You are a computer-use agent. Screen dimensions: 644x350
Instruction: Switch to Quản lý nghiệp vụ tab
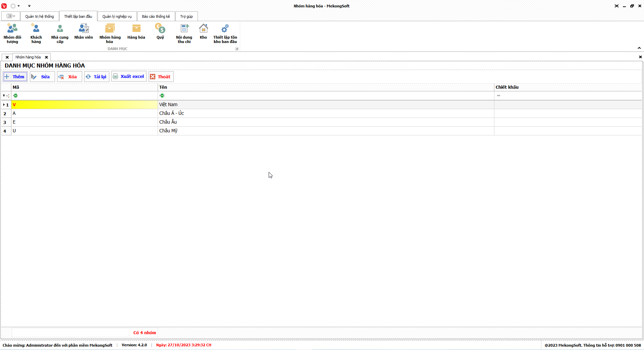click(117, 16)
